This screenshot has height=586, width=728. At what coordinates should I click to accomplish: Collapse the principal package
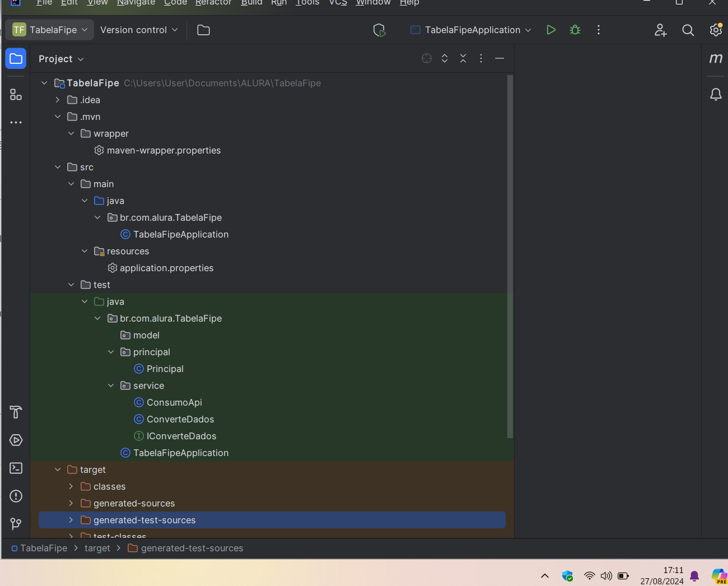(x=111, y=352)
